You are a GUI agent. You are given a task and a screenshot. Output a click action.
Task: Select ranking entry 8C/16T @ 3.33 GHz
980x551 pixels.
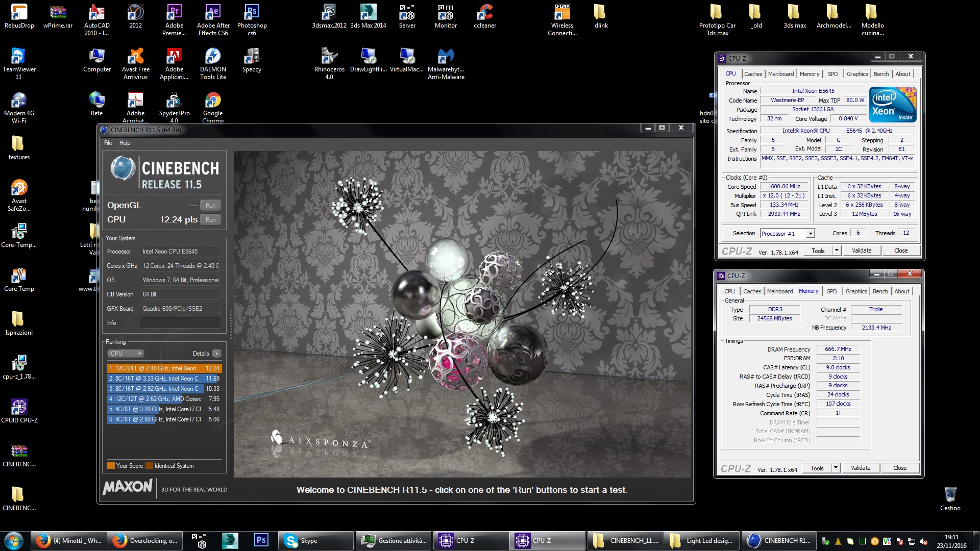click(x=164, y=379)
